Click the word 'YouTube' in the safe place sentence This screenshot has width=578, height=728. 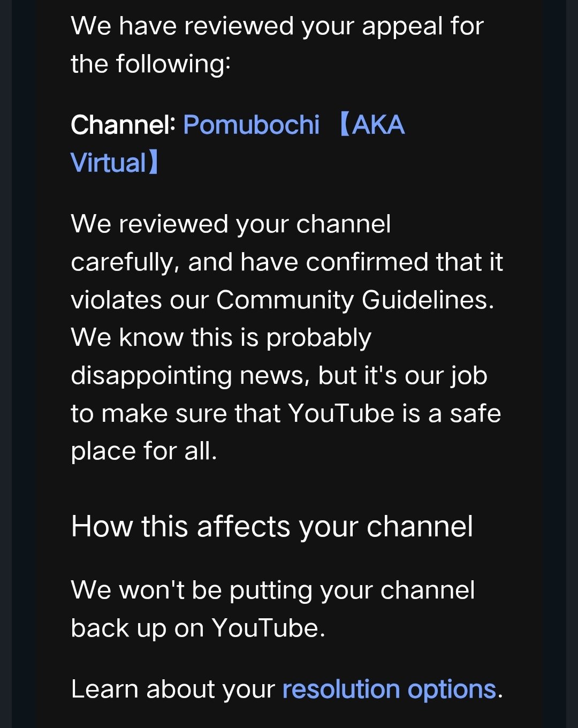point(341,413)
